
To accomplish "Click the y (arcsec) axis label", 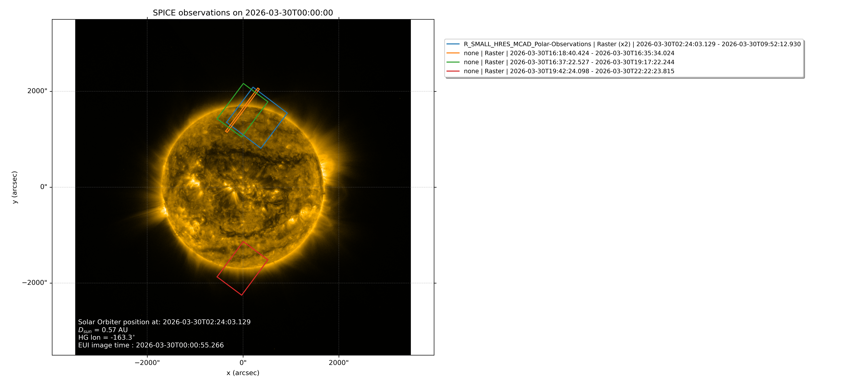I will [14, 187].
